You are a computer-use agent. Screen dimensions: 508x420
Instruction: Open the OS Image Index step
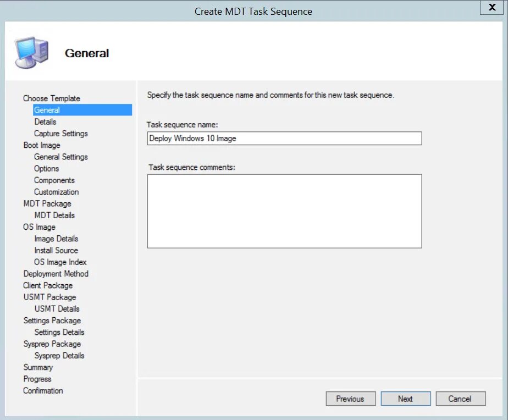point(60,262)
